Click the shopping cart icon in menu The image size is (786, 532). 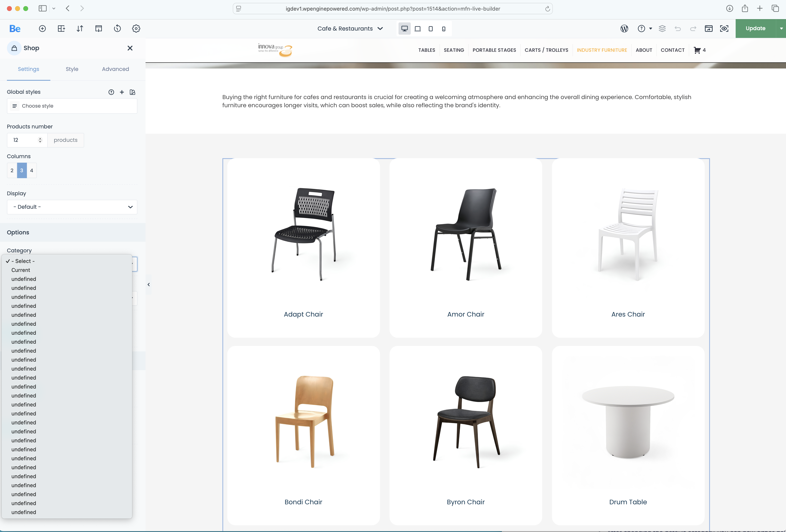(x=697, y=50)
